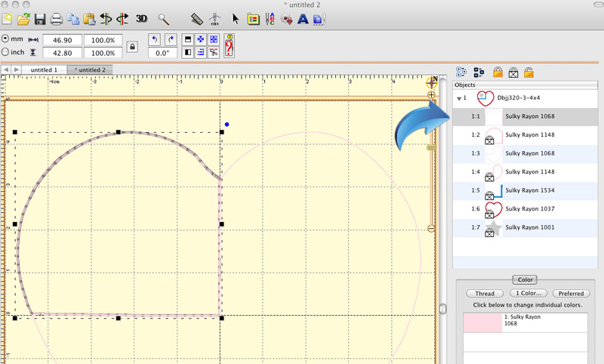Switch to the untitled 1 tab
The height and width of the screenshot is (364, 604).
tap(44, 69)
